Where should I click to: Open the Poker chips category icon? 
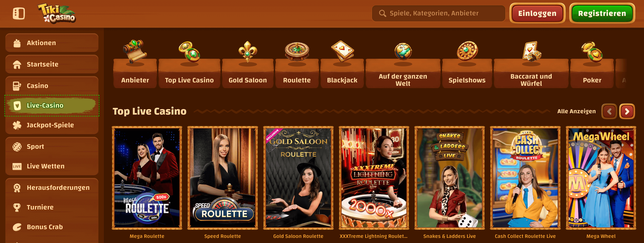tap(592, 52)
